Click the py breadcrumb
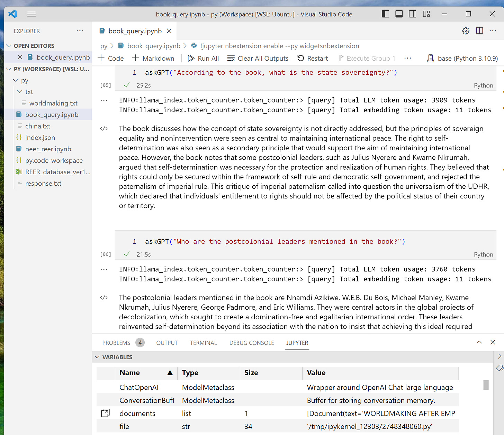The height and width of the screenshot is (435, 504). (x=104, y=46)
